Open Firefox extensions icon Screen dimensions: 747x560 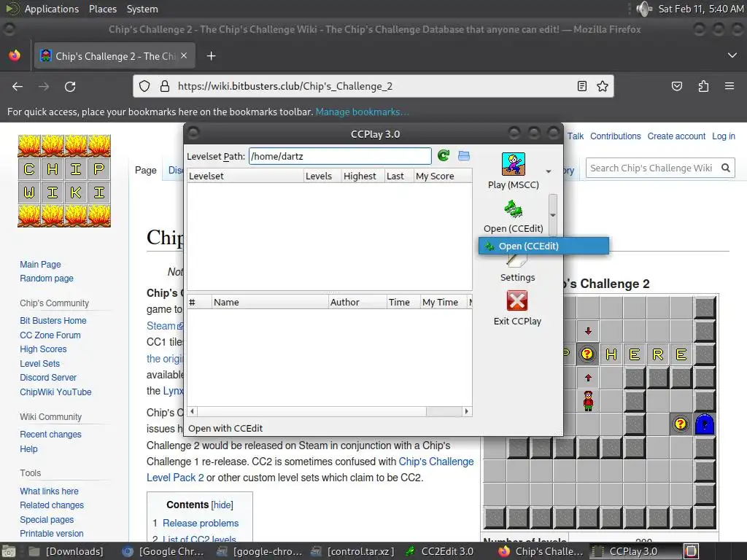[x=703, y=86]
